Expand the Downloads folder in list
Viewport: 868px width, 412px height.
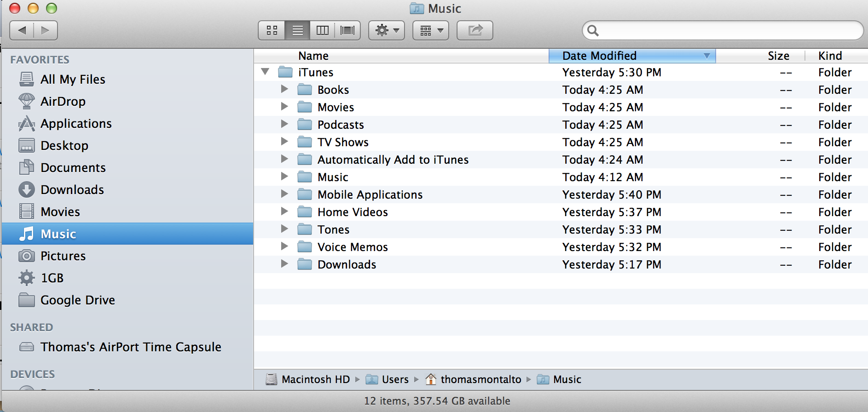[x=284, y=263]
